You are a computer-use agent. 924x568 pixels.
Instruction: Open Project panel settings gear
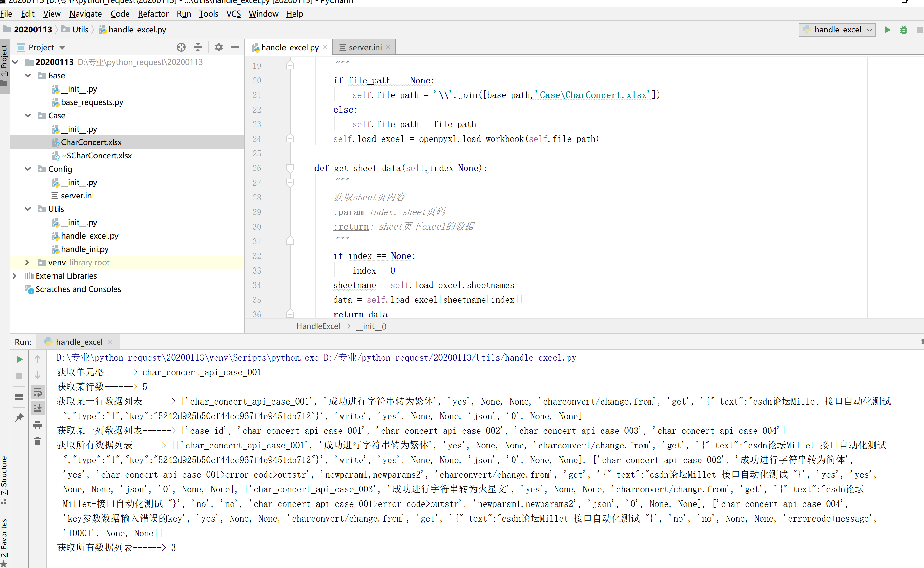(219, 47)
